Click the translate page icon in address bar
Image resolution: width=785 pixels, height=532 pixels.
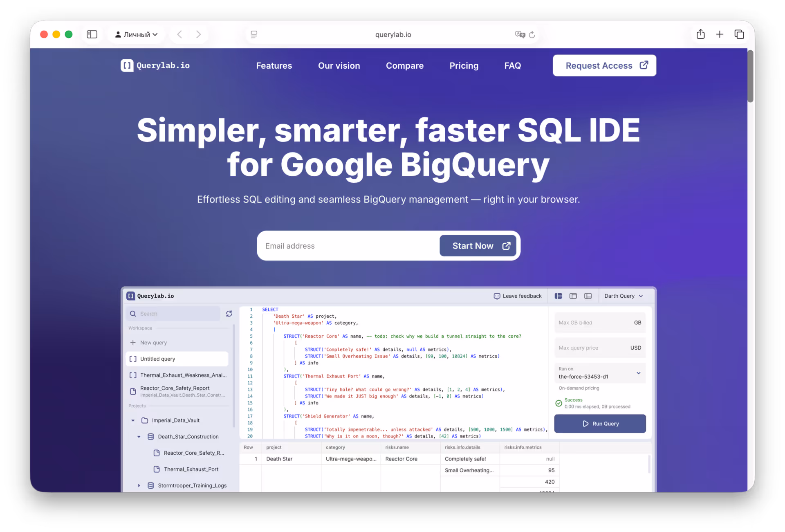pos(520,34)
